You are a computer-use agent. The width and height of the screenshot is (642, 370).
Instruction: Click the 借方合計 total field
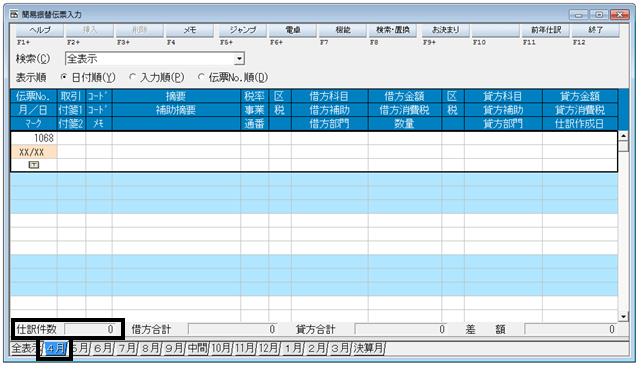(233, 329)
